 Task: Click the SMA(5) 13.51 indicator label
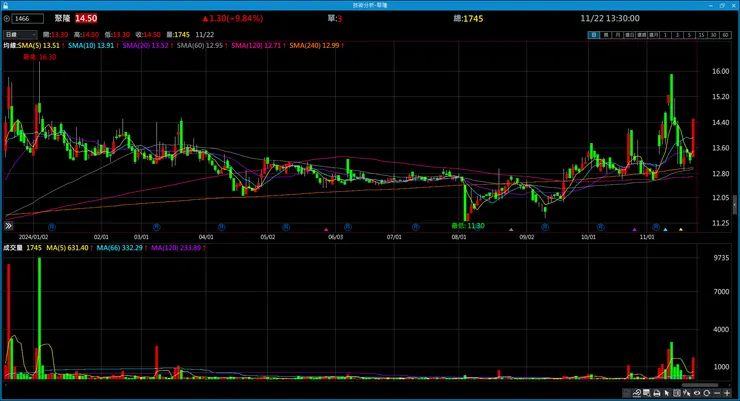pyautogui.click(x=41, y=45)
